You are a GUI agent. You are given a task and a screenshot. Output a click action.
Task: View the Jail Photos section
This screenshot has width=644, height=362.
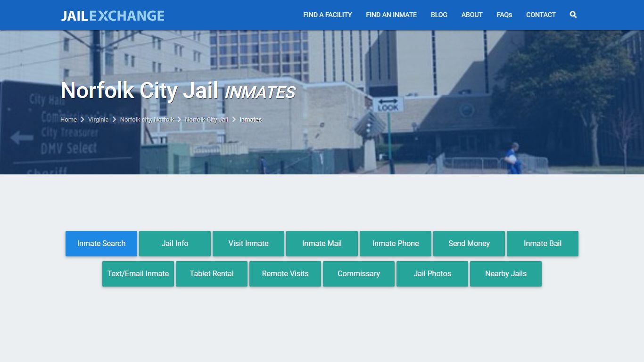pos(432,274)
